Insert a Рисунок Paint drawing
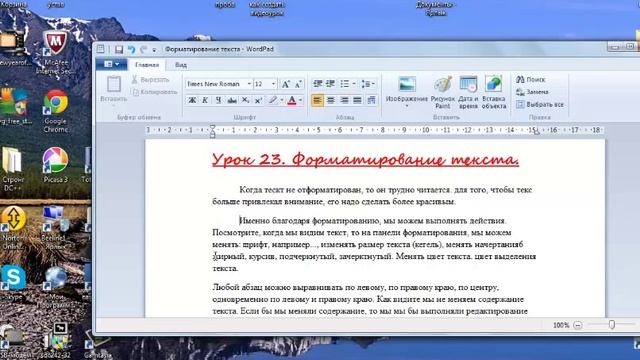This screenshot has height=360, width=640. [x=442, y=92]
